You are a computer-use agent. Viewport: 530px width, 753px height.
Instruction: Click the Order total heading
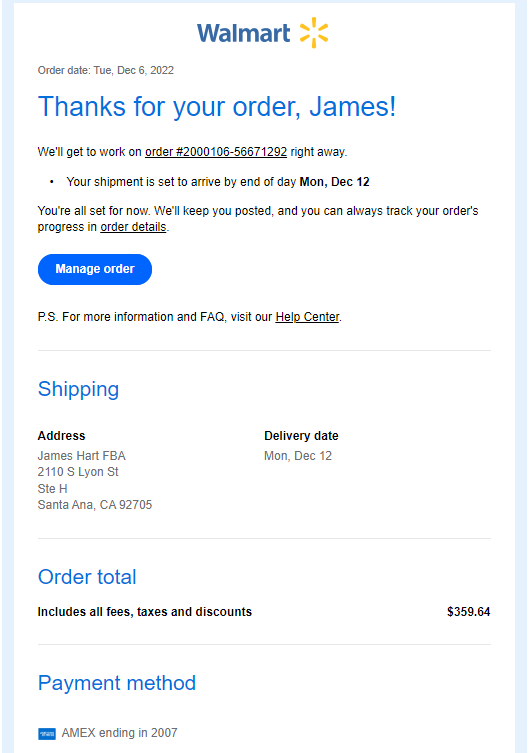coord(87,577)
